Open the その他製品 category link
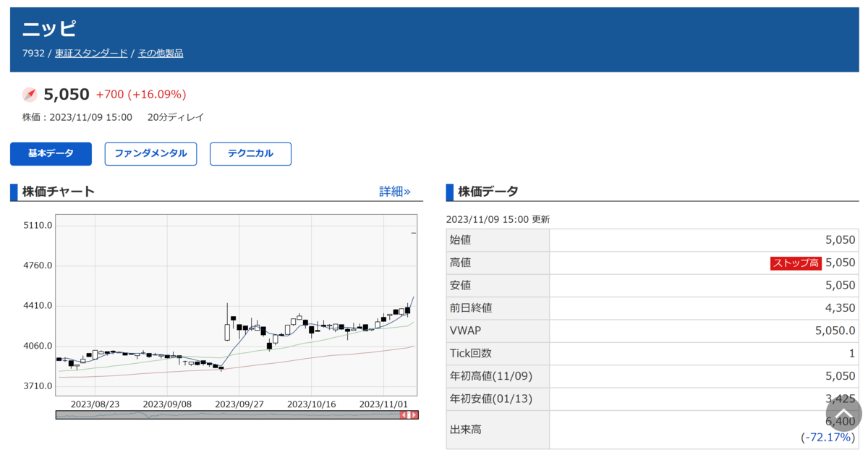Viewport: 868px width, 455px height. [x=161, y=53]
